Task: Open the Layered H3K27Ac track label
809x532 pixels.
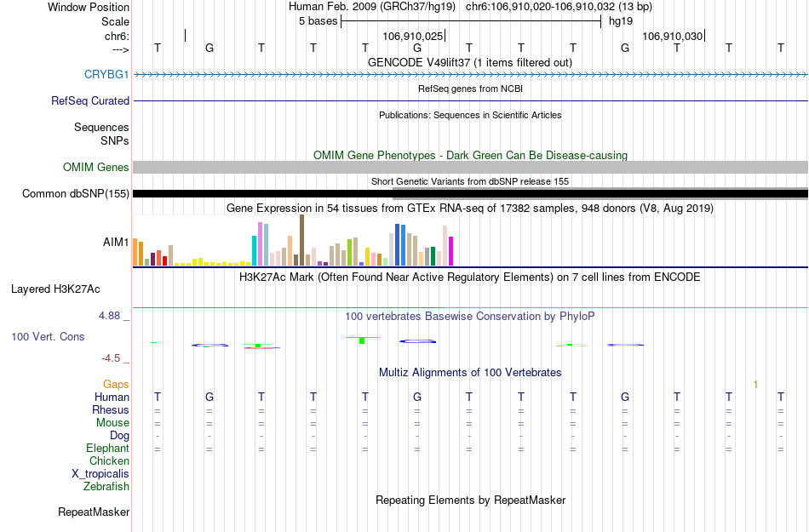Action: click(55, 289)
